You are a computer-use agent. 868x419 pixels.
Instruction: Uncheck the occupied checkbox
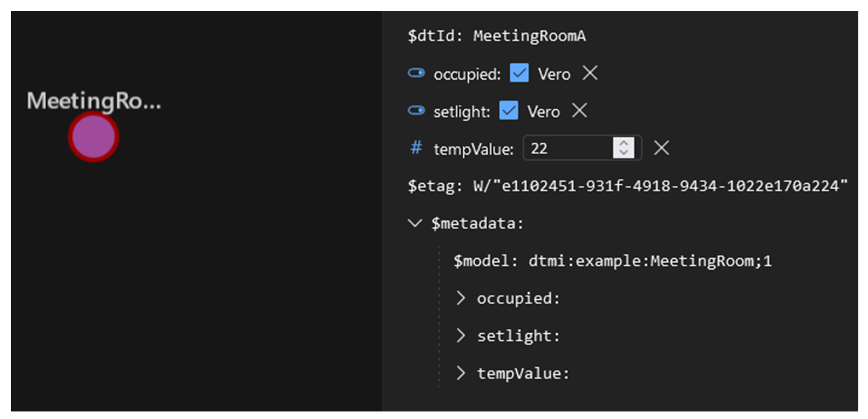tap(519, 73)
